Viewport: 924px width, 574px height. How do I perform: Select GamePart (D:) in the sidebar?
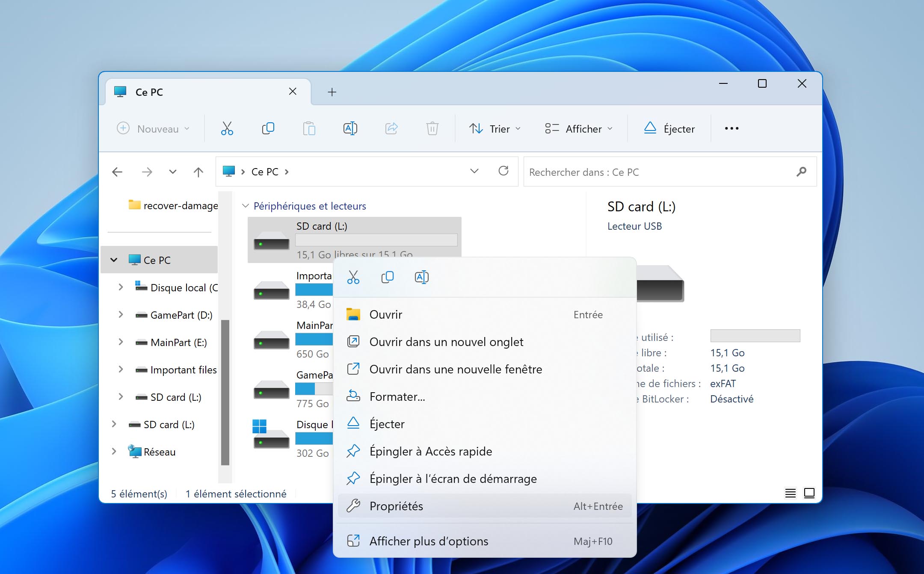[x=174, y=315]
